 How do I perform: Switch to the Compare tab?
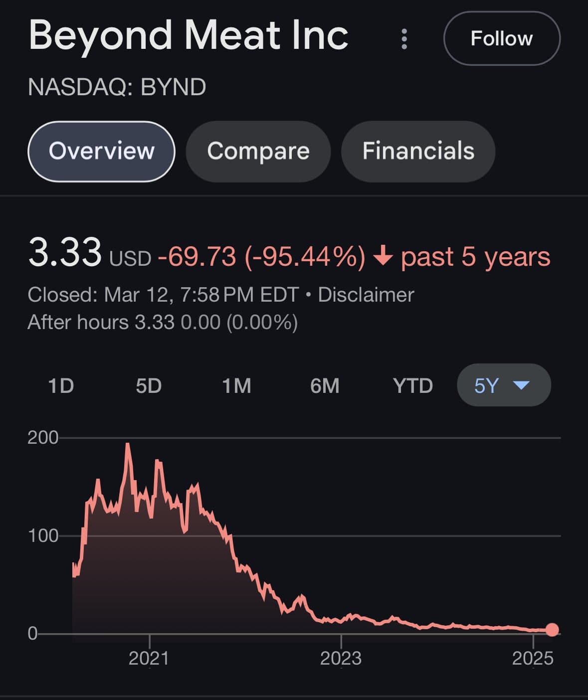point(258,151)
